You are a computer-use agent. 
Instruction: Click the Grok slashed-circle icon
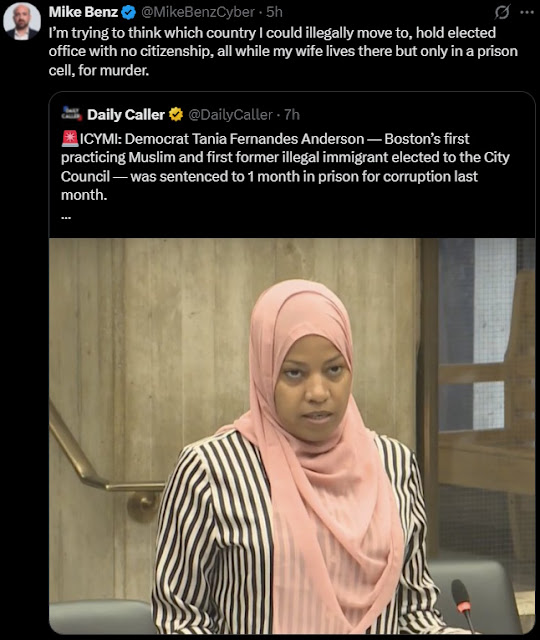[502, 12]
